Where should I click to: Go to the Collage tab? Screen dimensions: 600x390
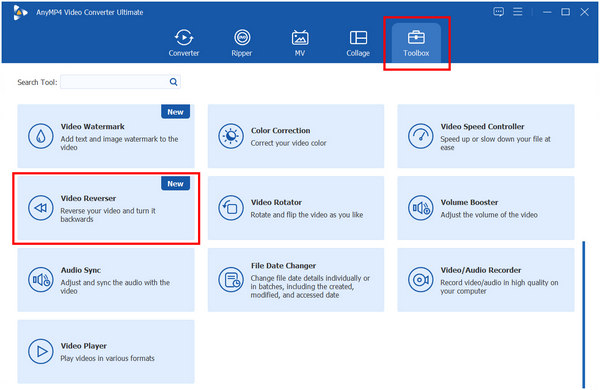pyautogui.click(x=358, y=43)
